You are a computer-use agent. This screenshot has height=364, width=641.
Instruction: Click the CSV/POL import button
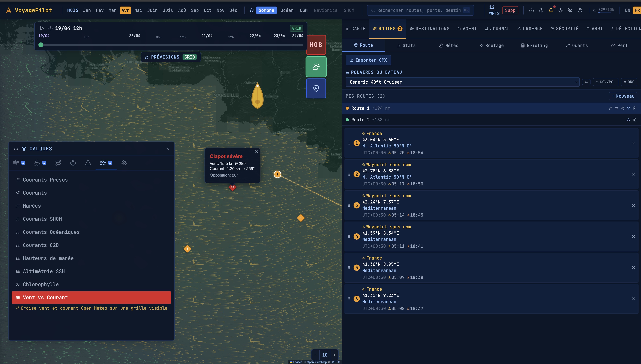(605, 82)
